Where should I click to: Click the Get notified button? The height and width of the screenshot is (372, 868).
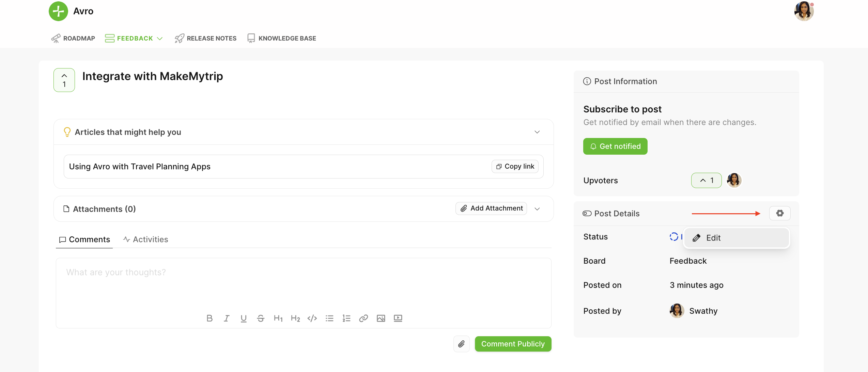[x=615, y=146]
